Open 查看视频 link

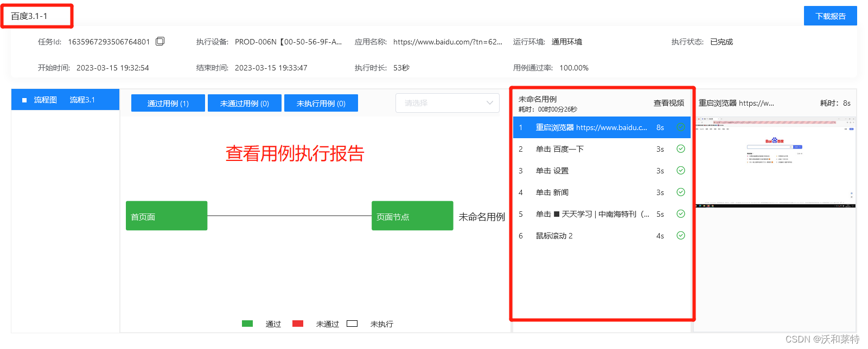(x=668, y=103)
